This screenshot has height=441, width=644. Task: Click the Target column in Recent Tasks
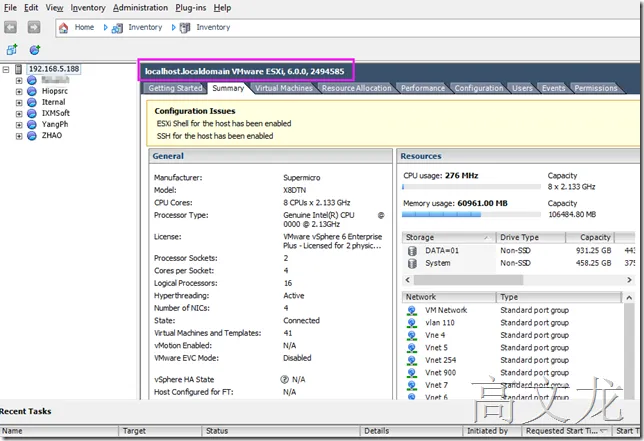pyautogui.click(x=160, y=431)
